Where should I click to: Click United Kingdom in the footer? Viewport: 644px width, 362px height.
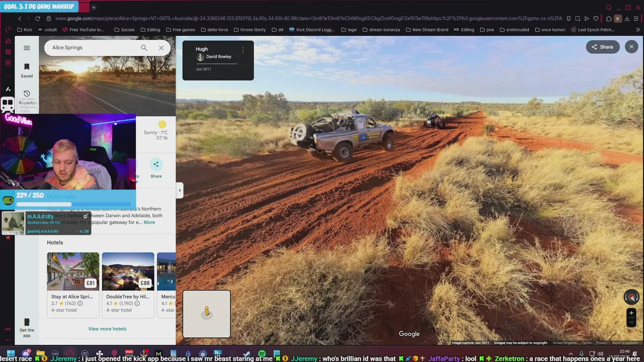(565, 343)
